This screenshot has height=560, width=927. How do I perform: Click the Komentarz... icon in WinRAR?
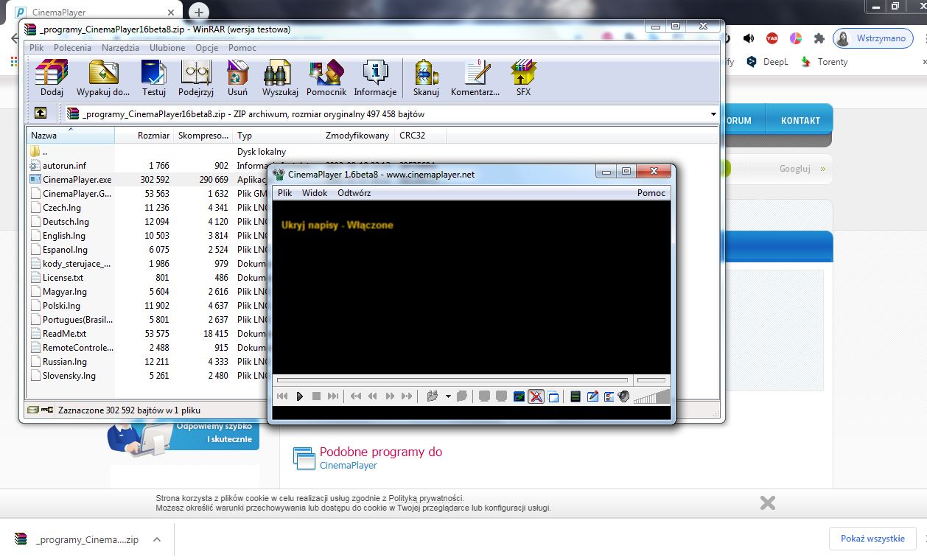[x=475, y=78]
